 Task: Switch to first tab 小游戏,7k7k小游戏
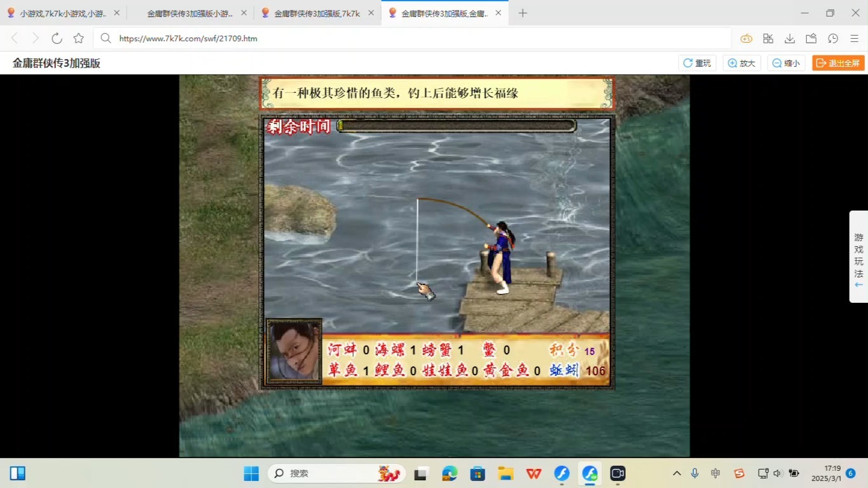[63, 13]
